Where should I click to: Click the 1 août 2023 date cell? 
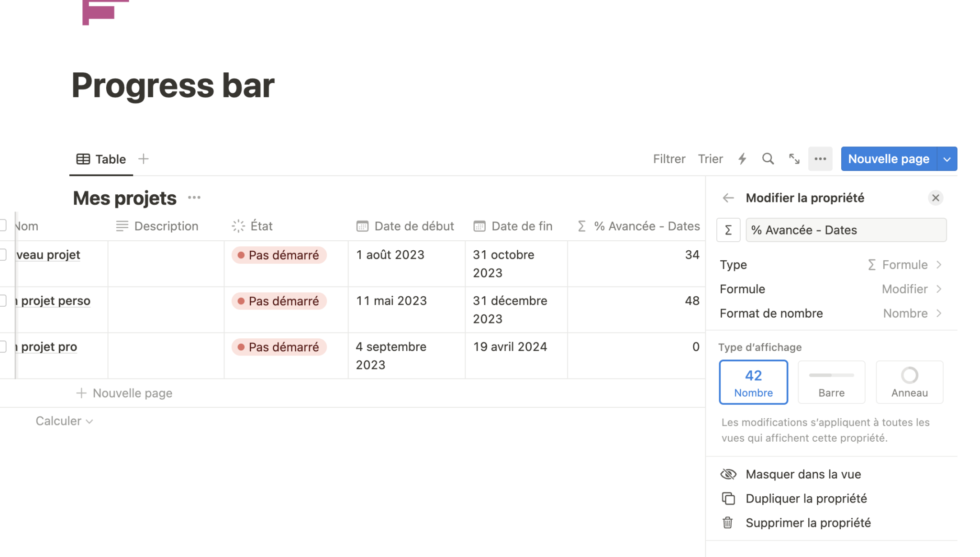tap(407, 264)
